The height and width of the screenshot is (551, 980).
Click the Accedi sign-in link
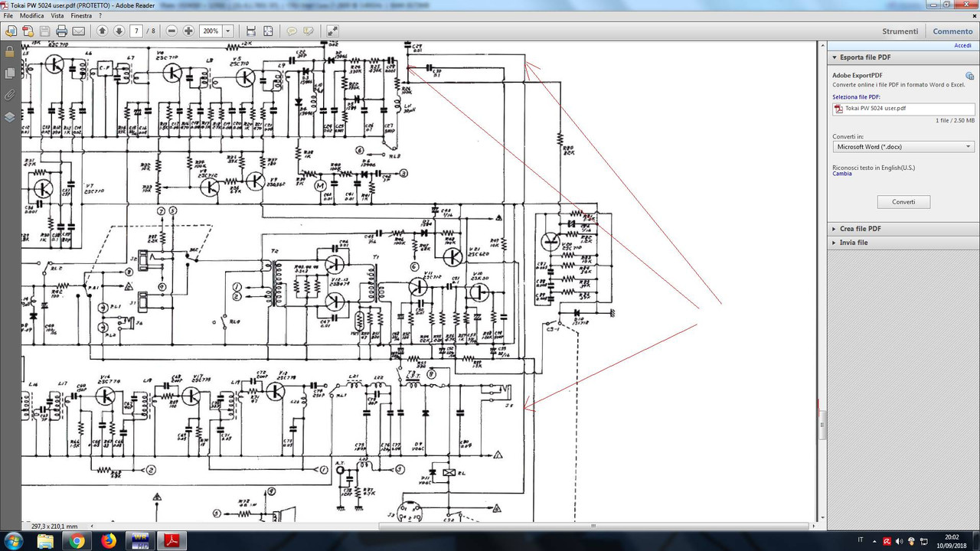tap(962, 46)
